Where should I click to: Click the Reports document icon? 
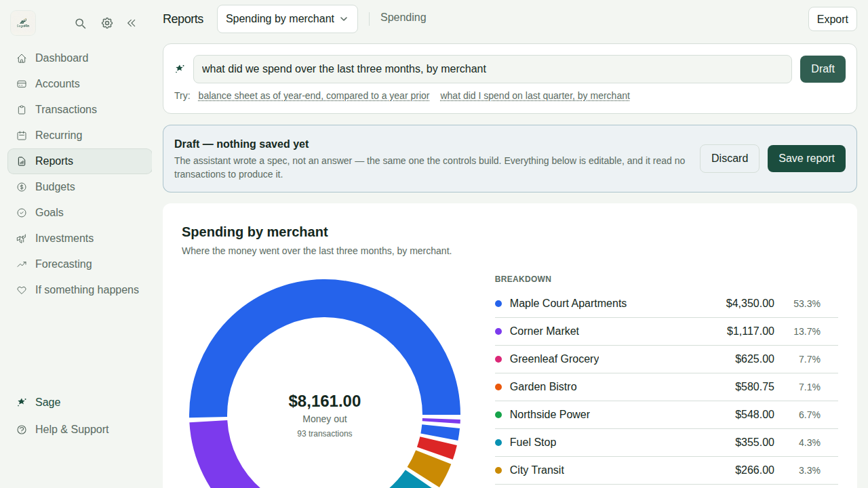(x=22, y=161)
